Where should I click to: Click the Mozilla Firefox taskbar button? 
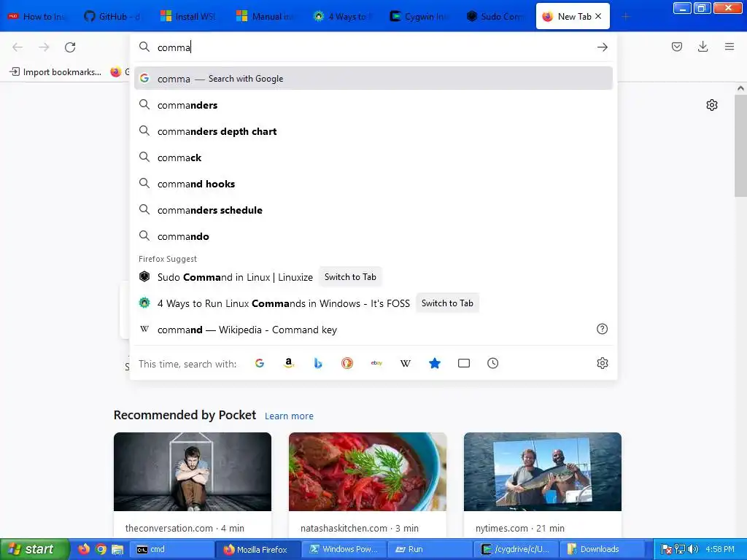pyautogui.click(x=259, y=549)
